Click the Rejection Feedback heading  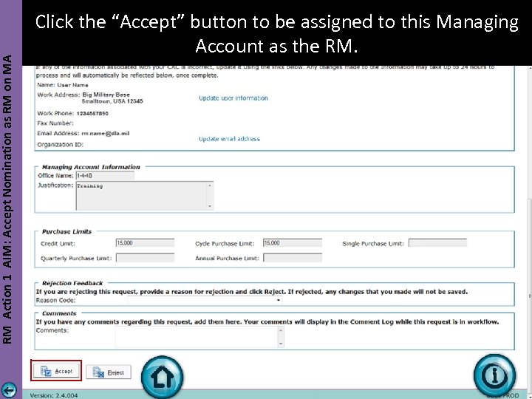pos(72,283)
